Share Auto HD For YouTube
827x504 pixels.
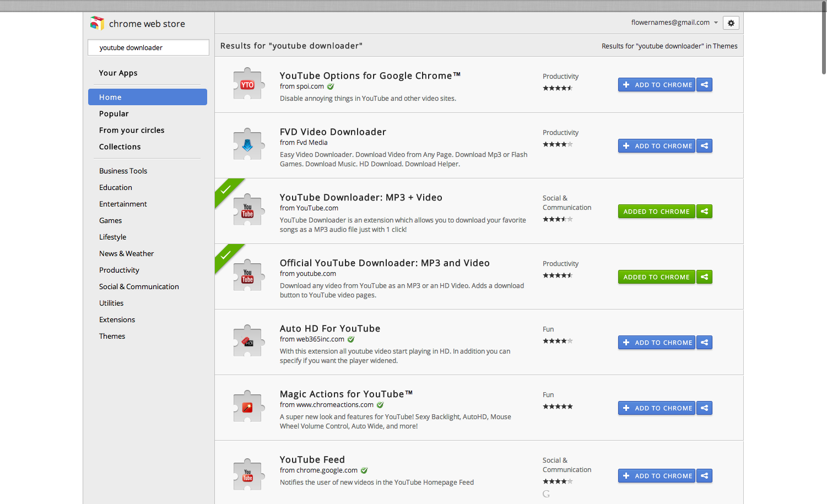pos(705,343)
